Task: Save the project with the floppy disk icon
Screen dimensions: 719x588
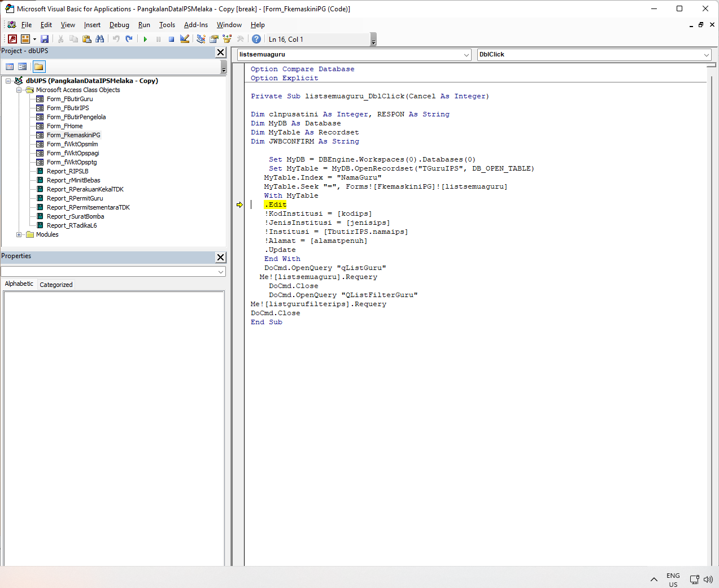Action: (45, 39)
